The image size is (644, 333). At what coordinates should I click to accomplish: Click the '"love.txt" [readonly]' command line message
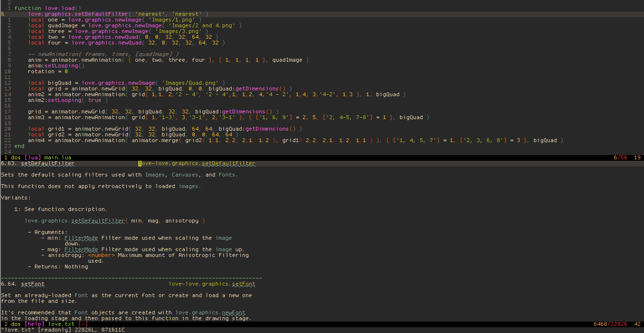63,330
